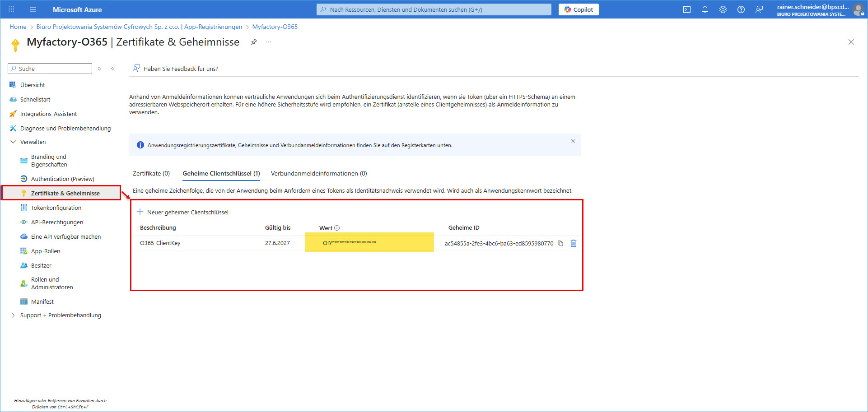Open Diagnose und Problembehandlung
Screen dimensions: 868x412
65,128
